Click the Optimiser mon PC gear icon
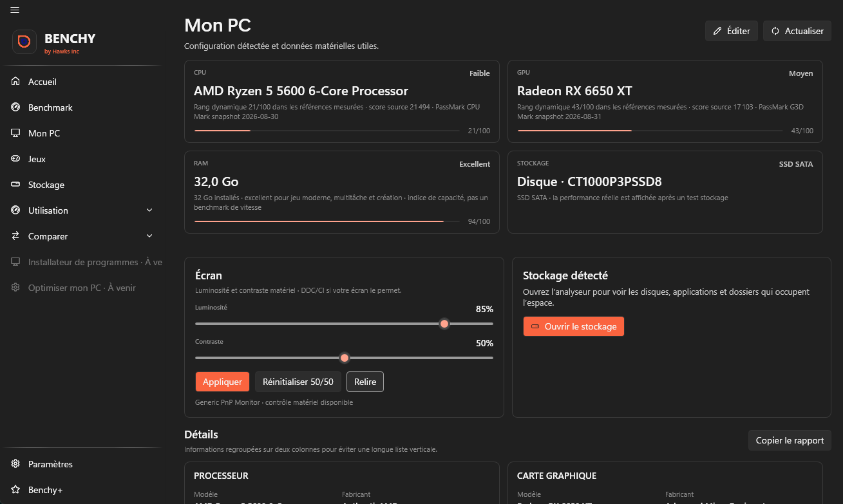The image size is (843, 504). [15, 288]
